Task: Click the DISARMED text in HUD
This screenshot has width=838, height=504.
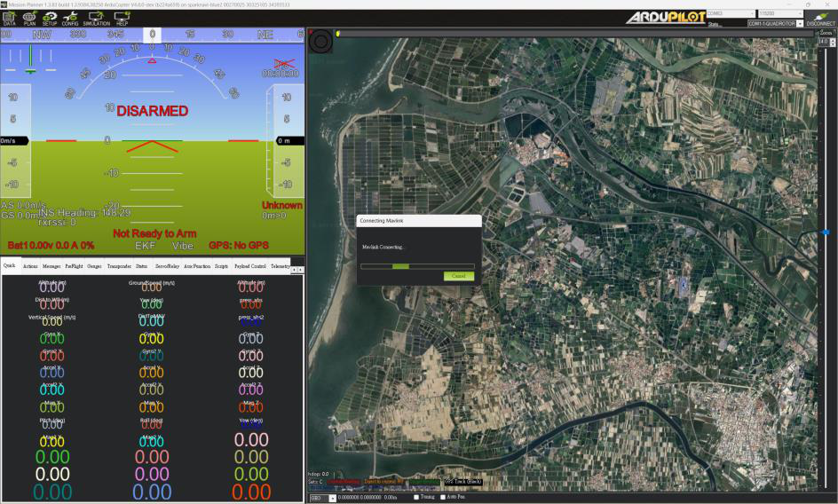Action: click(x=153, y=111)
